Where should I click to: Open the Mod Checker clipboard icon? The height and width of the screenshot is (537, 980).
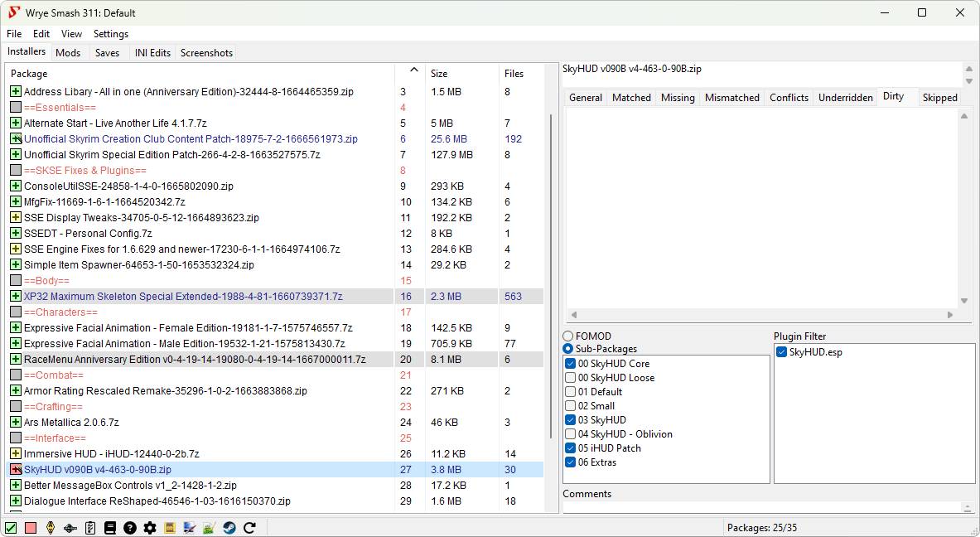click(90, 527)
